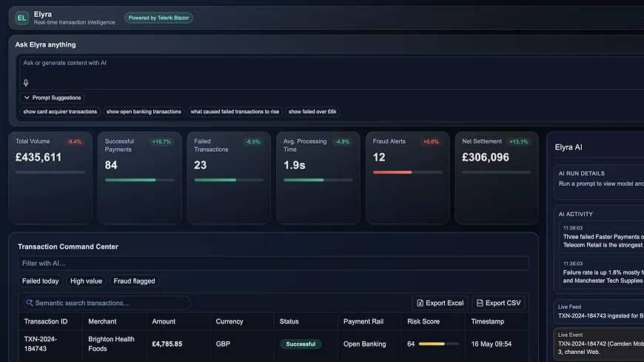Viewport: 644px width, 362px height.
Task: Click the risk score 64 bar
Action: click(x=439, y=344)
